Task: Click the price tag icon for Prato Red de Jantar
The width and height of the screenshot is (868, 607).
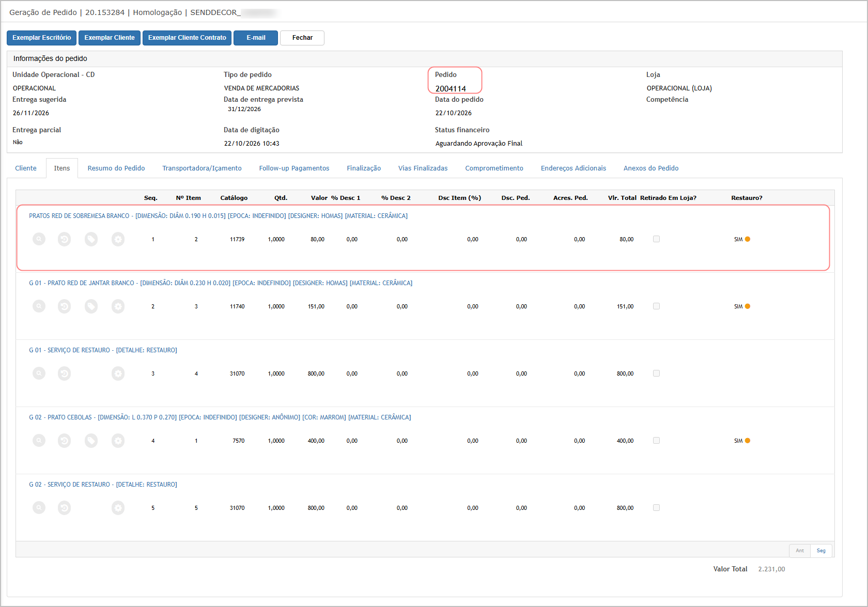Action: 91,306
